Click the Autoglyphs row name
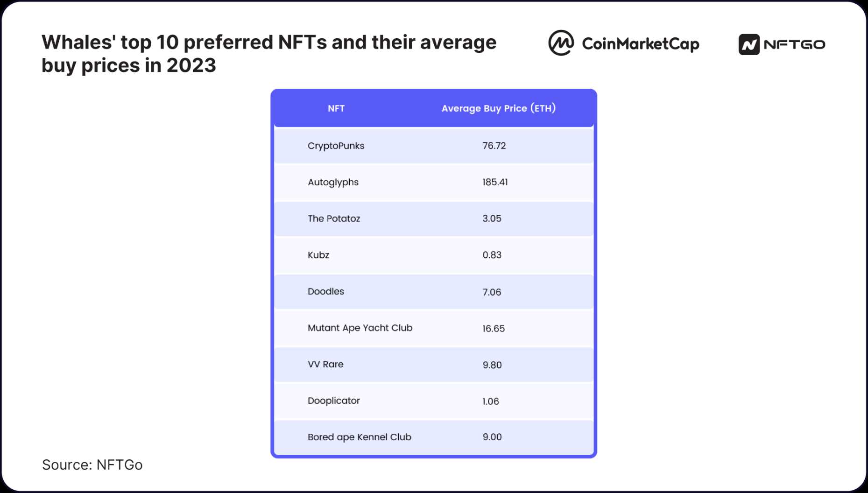 pyautogui.click(x=333, y=182)
